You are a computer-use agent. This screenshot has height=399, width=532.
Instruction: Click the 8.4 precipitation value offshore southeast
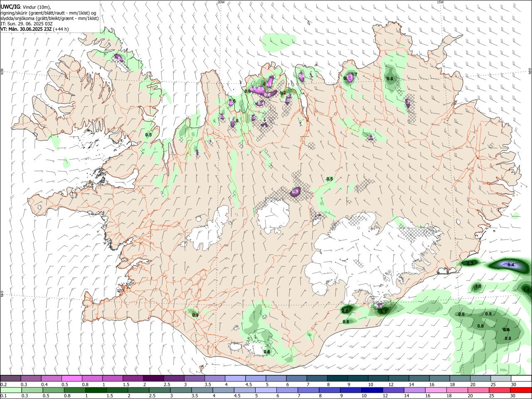click(511, 265)
